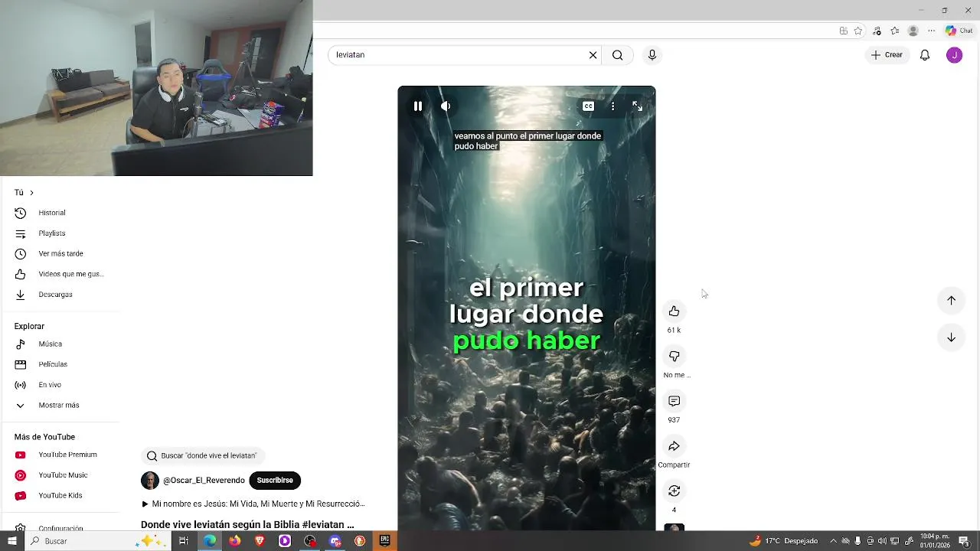Open the 937 comments

pos(674,401)
